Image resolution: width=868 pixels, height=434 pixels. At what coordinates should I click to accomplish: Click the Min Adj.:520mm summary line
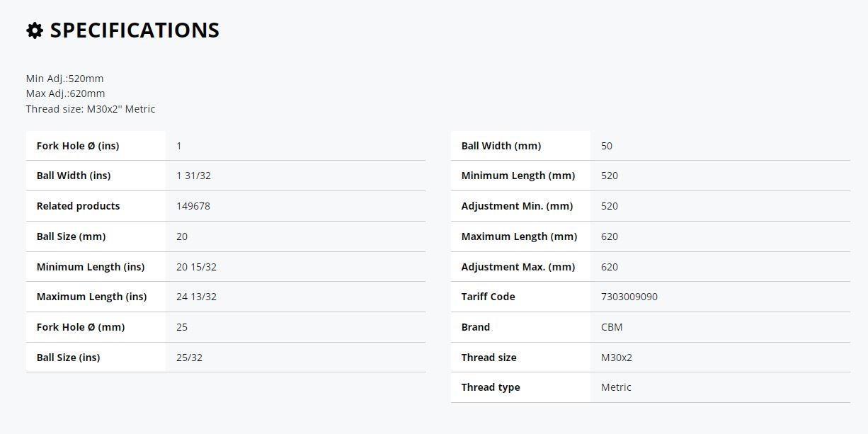pyautogui.click(x=64, y=79)
